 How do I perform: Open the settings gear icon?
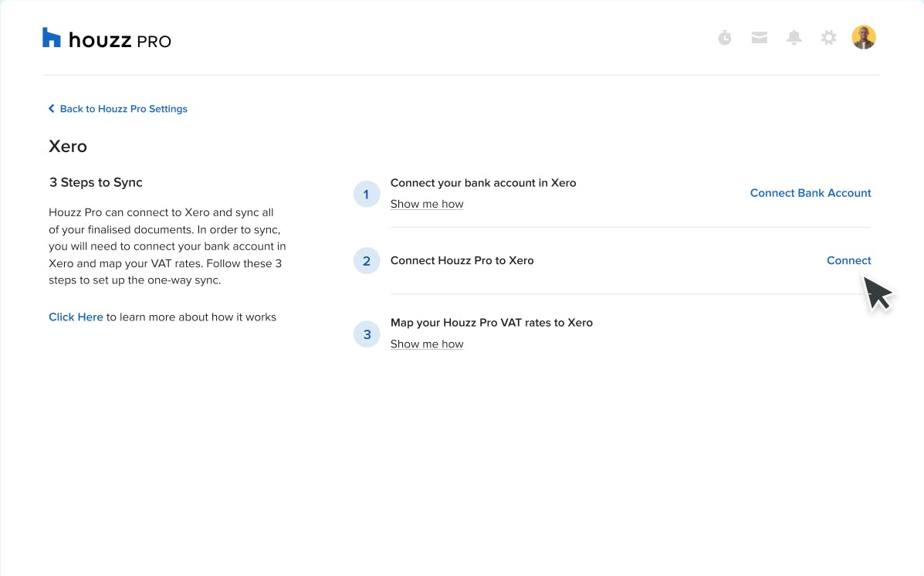coord(828,38)
